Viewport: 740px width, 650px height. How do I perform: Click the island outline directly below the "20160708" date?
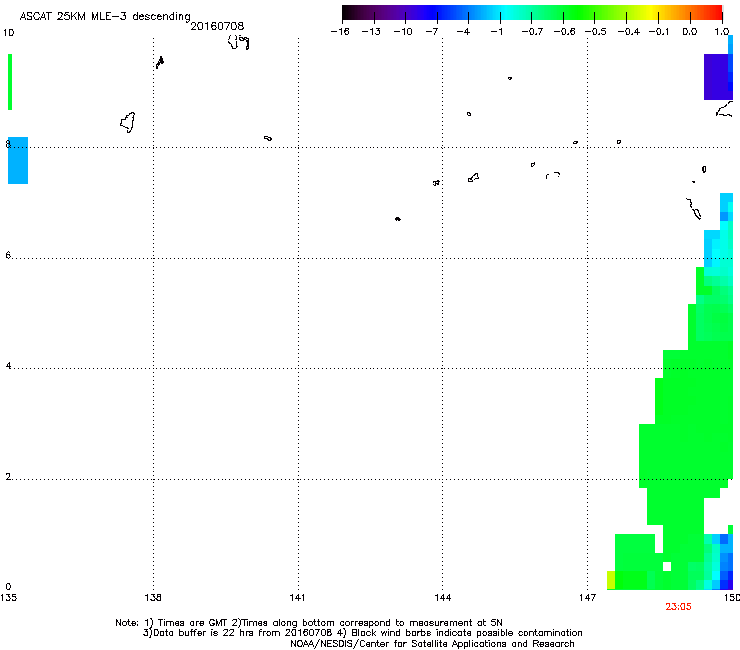239,42
